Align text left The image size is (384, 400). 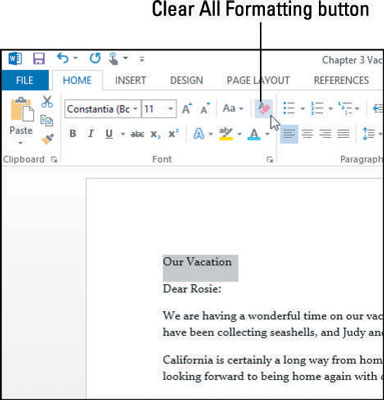(289, 134)
